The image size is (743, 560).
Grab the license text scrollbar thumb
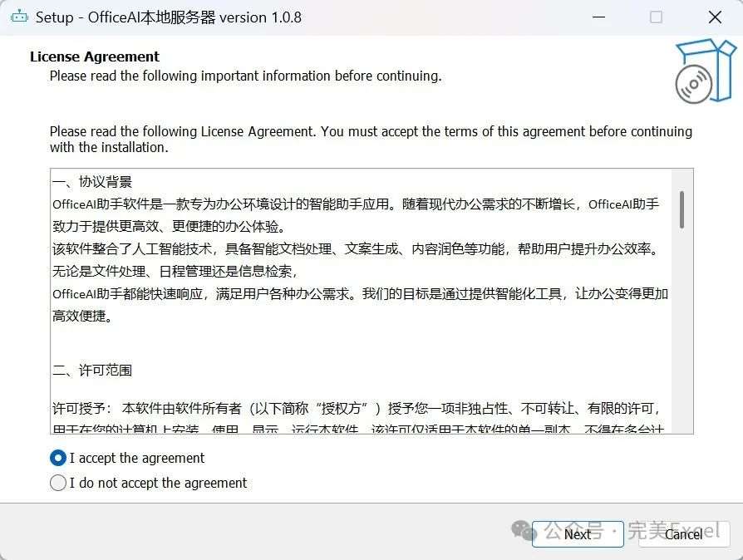coord(681,210)
